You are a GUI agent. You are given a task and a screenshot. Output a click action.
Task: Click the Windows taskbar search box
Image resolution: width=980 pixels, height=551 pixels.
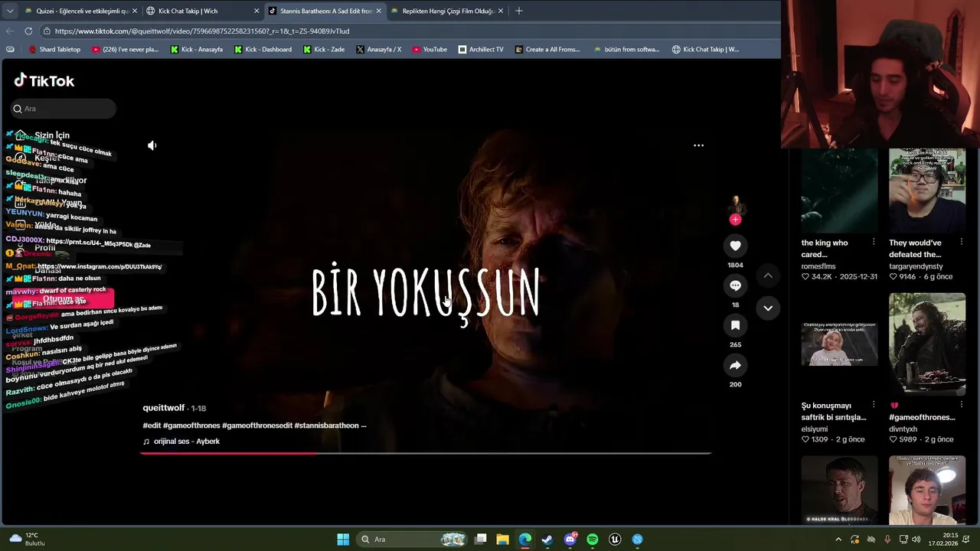pyautogui.click(x=413, y=540)
